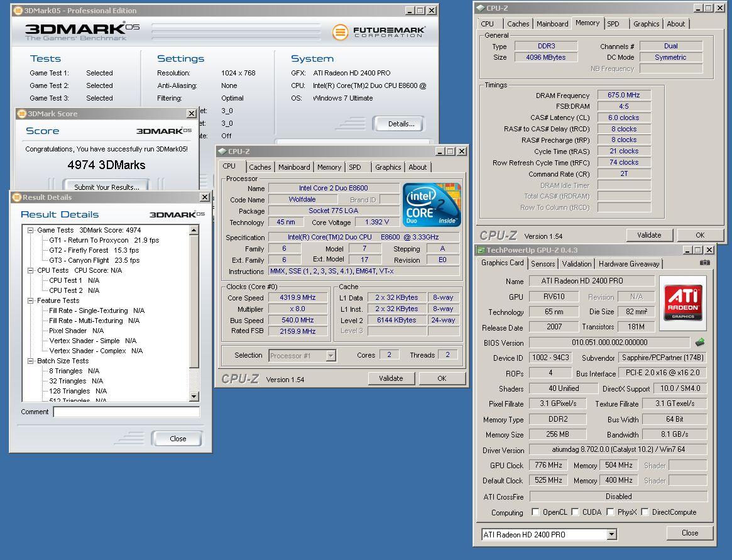
Task: Click the 3DMark Score window title icon
Action: click(21, 114)
